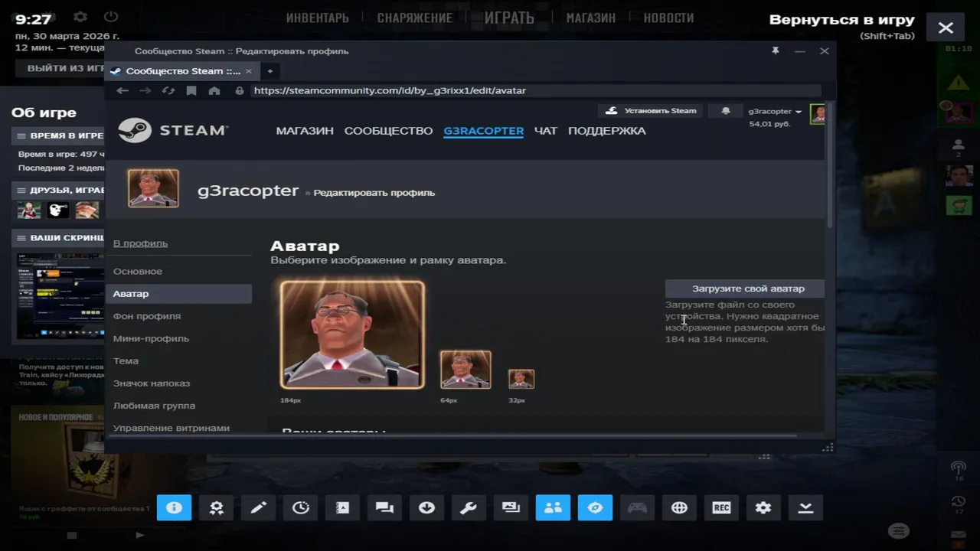Open ПОДДЕРЖКА menu item

[x=607, y=131]
